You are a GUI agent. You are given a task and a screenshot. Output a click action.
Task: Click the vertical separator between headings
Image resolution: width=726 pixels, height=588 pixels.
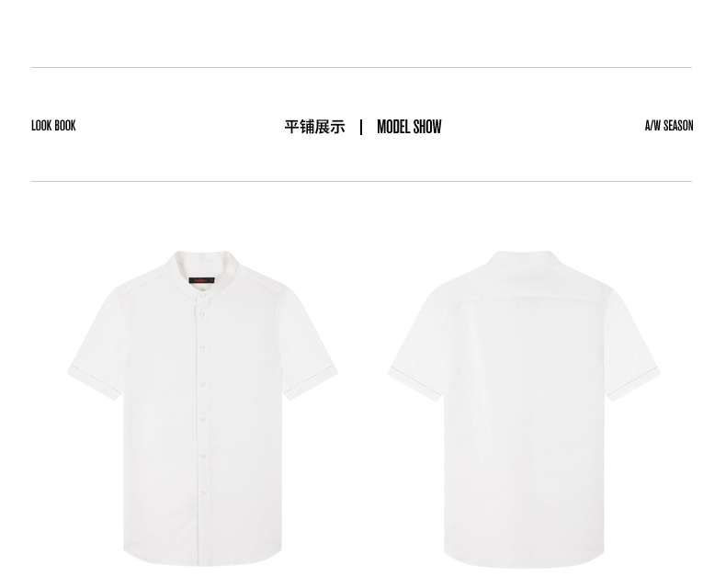361,127
